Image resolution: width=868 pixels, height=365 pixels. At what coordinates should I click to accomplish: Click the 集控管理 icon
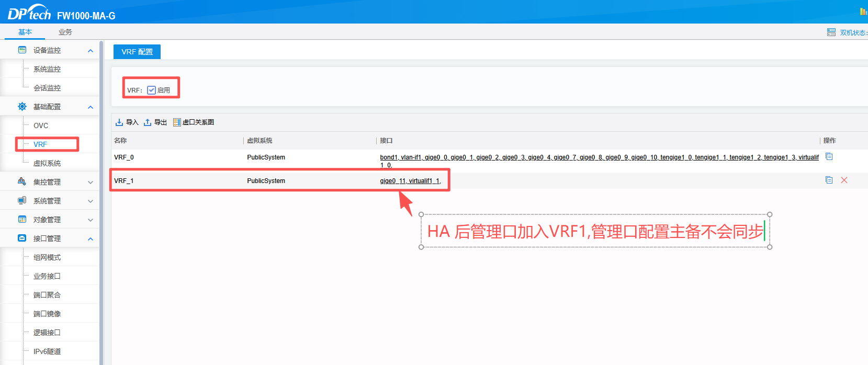pos(22,182)
